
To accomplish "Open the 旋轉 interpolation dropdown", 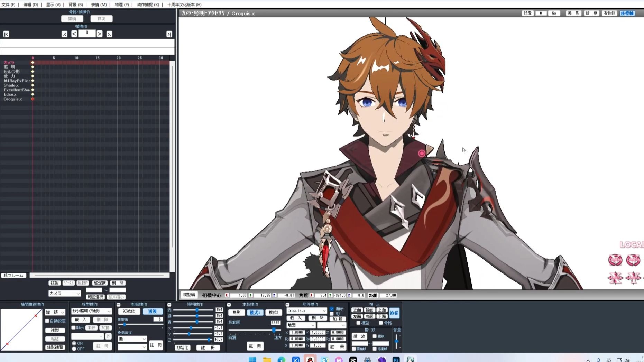I will point(55,312).
